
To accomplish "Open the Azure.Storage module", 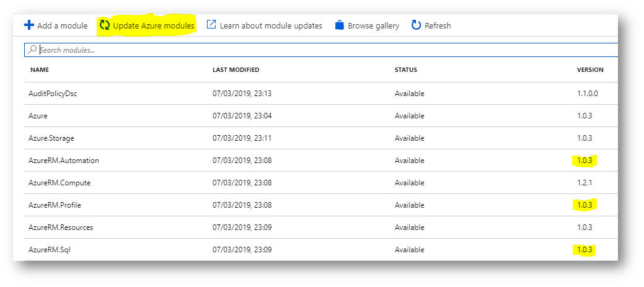I will coord(321,138).
